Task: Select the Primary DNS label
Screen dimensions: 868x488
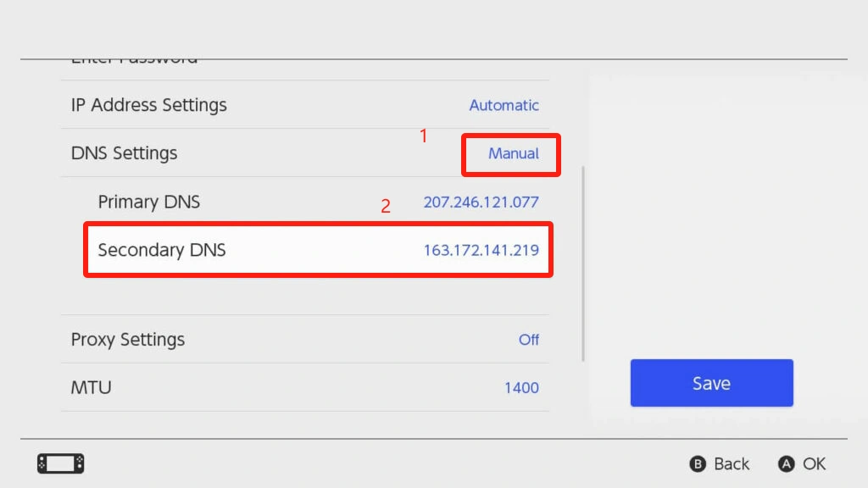Action: click(x=149, y=202)
